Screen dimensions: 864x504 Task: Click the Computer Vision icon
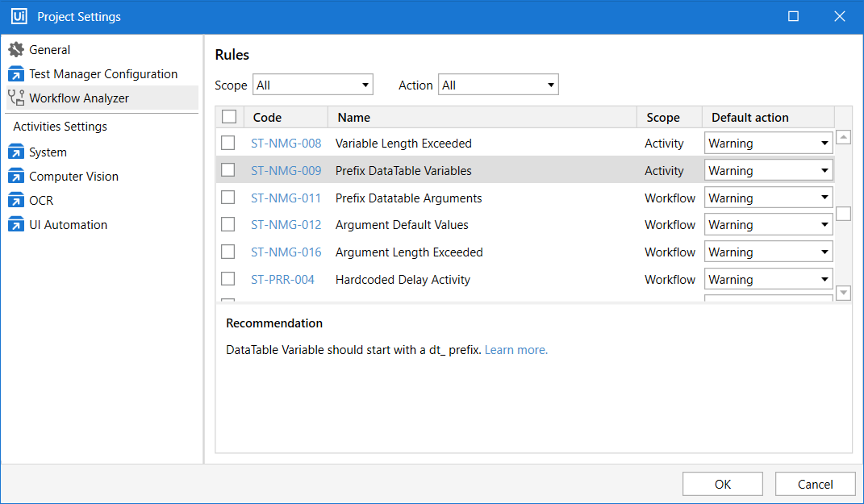point(16,177)
